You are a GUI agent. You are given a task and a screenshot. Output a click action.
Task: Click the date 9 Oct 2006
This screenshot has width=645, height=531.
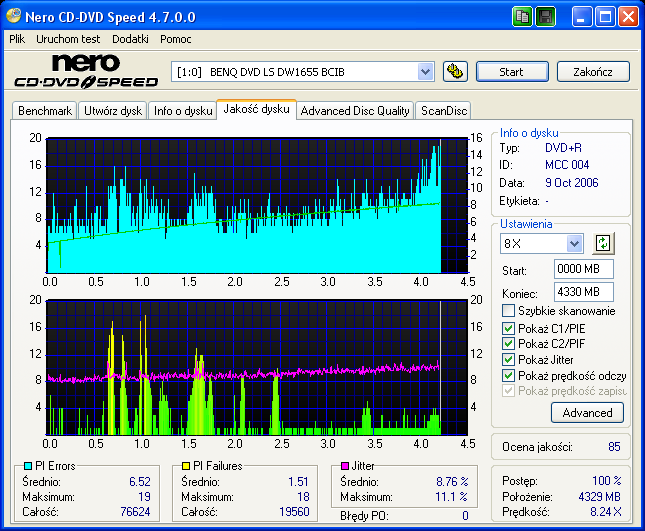[571, 183]
